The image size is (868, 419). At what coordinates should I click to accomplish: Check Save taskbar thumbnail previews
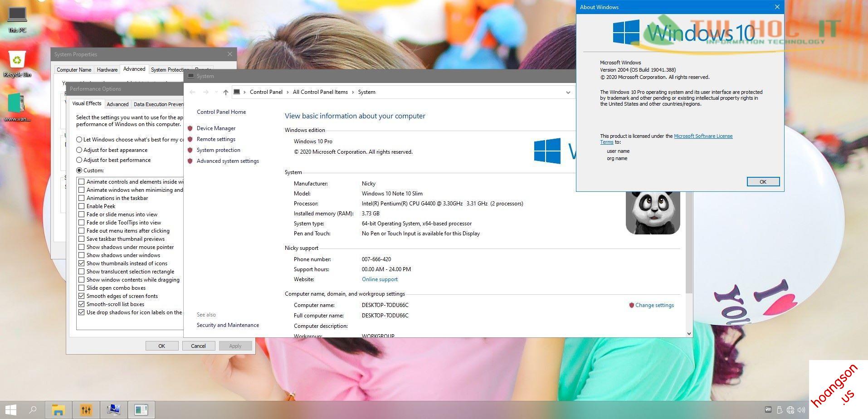[82, 239]
